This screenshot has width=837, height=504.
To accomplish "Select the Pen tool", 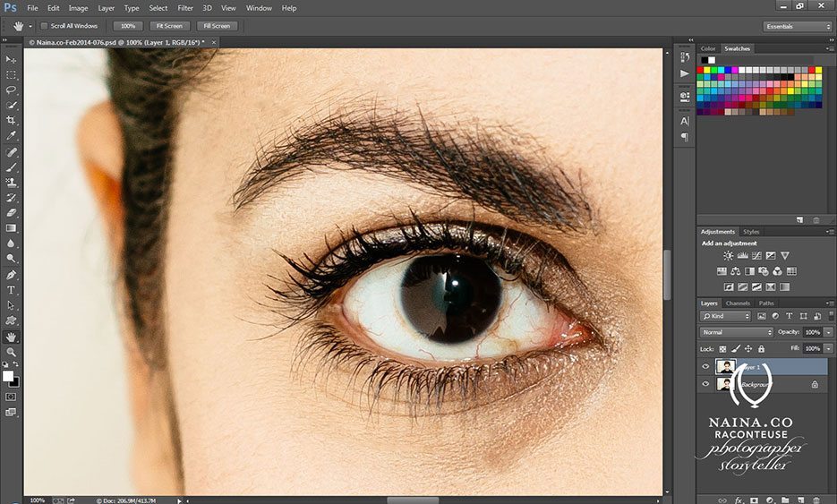I will click(11, 275).
